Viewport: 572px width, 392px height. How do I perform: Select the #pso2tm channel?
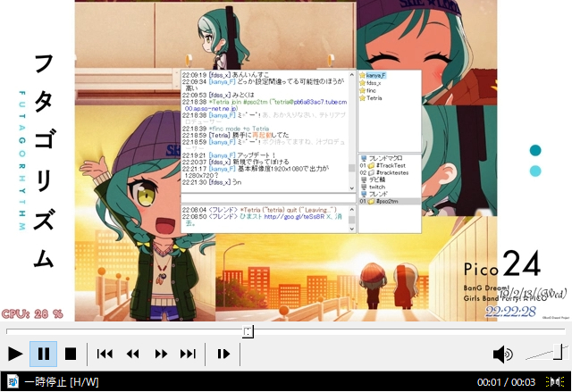click(387, 201)
